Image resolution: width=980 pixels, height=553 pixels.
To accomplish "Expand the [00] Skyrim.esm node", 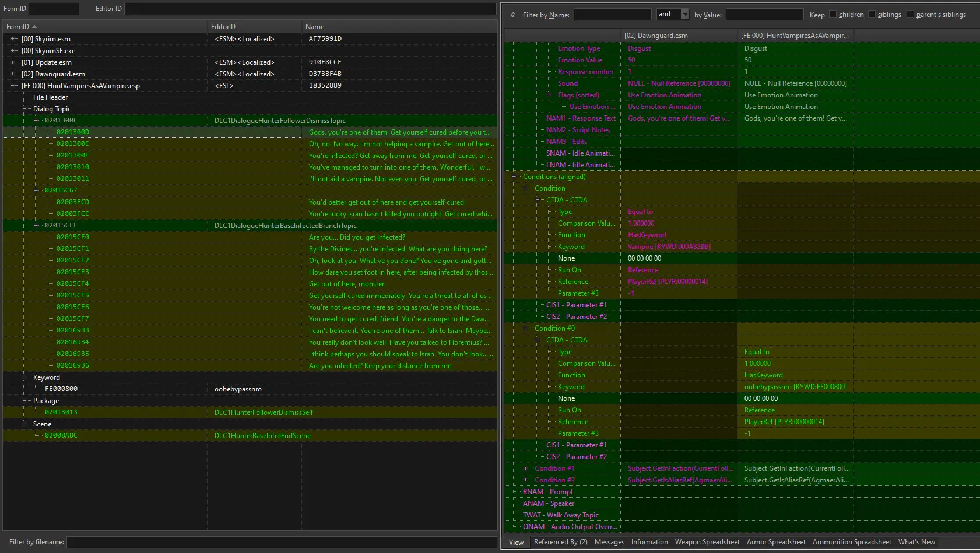I will tap(12, 39).
